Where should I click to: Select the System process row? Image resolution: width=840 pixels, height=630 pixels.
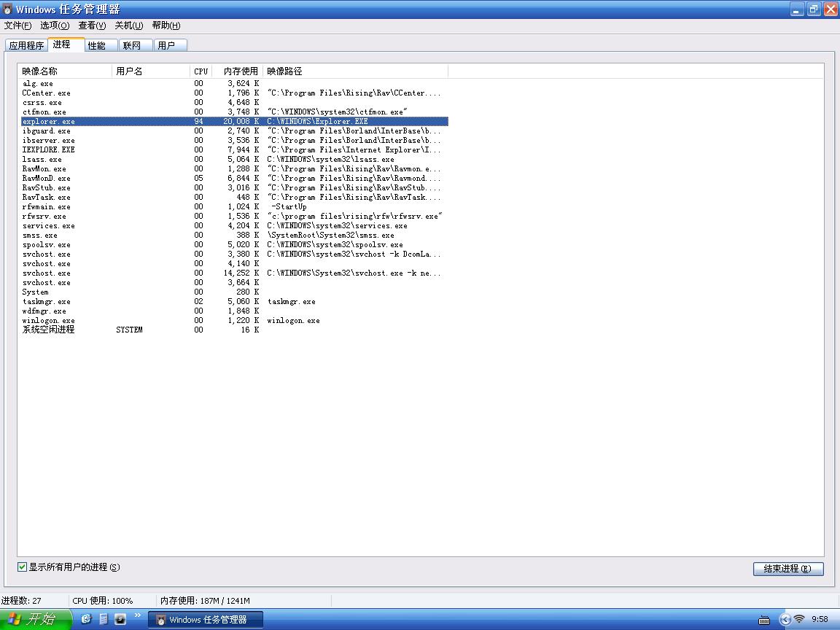[235, 292]
